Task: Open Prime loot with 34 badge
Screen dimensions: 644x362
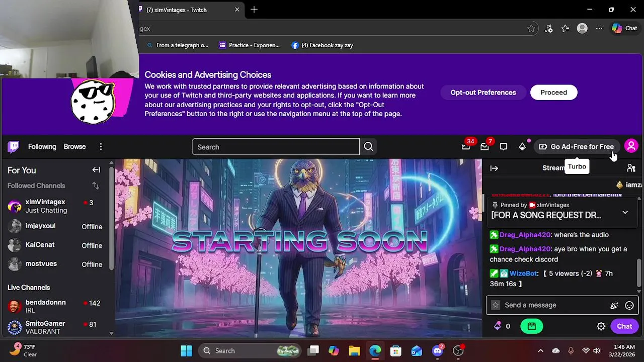Action: point(466,147)
